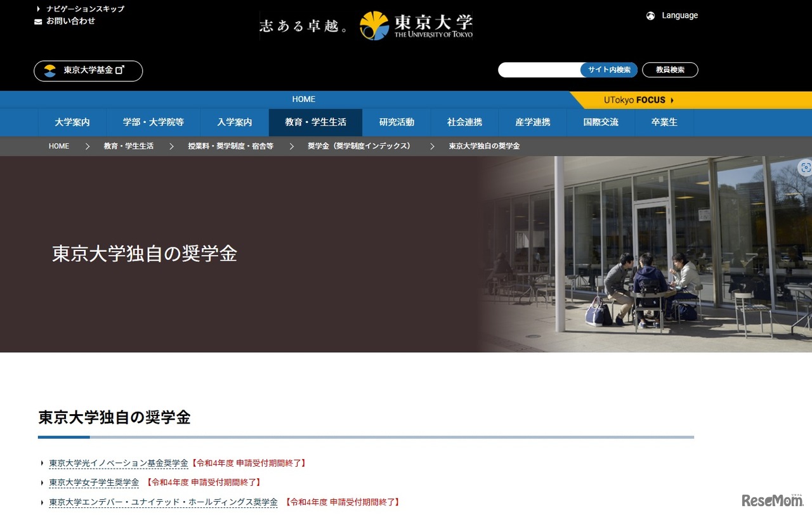Click the 東京大学基金 ginkgo emblem icon

click(x=50, y=70)
